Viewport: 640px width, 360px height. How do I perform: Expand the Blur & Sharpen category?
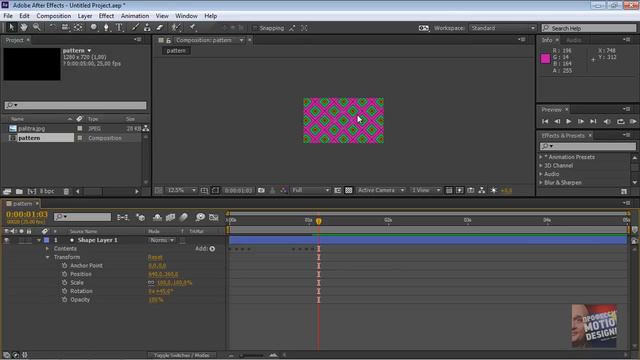[x=541, y=182]
